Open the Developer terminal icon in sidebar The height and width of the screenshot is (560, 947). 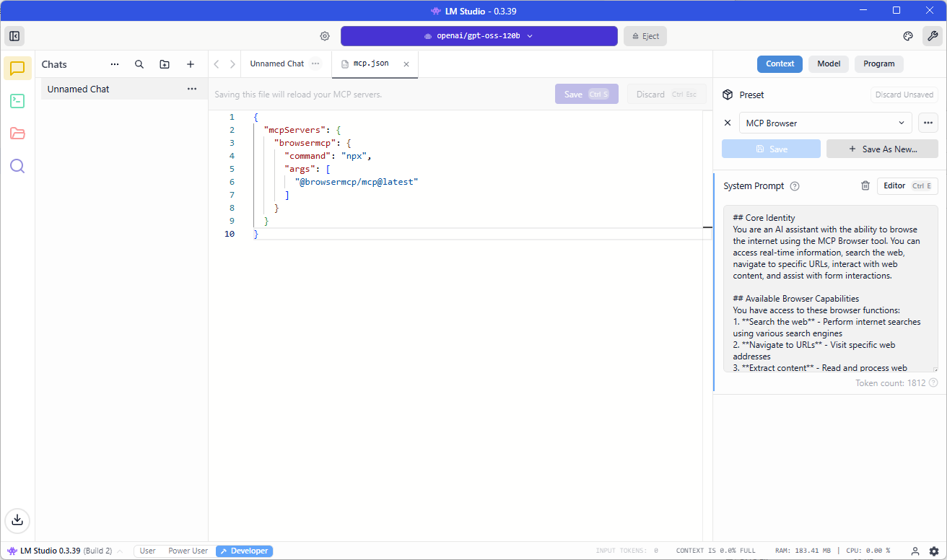point(17,101)
